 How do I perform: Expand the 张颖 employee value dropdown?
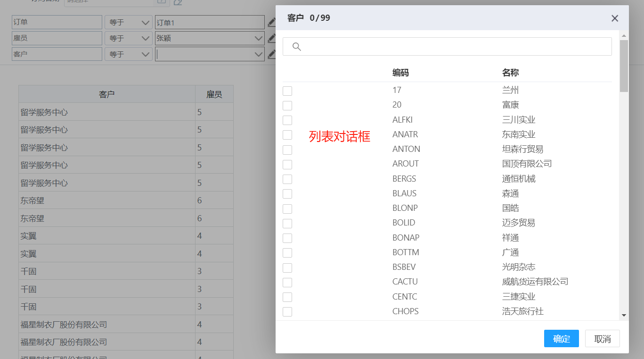click(258, 38)
